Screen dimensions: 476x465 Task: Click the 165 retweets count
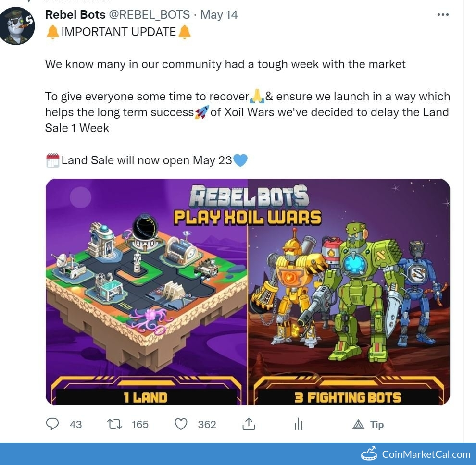click(140, 424)
